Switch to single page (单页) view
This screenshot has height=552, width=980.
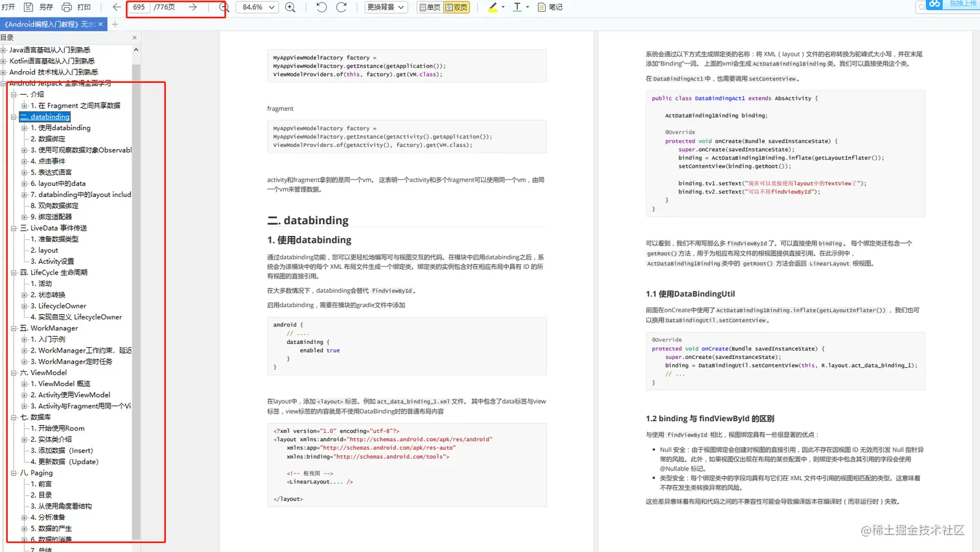(430, 7)
